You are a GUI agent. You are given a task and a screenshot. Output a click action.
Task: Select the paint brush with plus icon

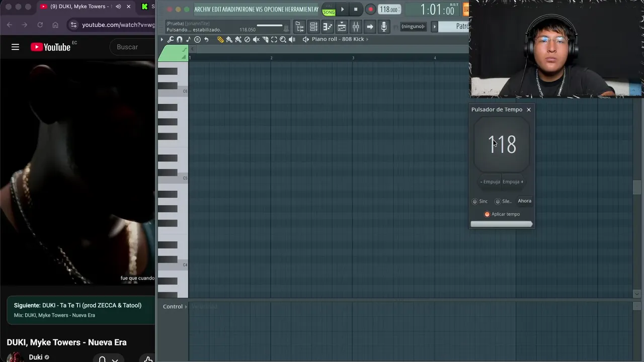(238, 39)
